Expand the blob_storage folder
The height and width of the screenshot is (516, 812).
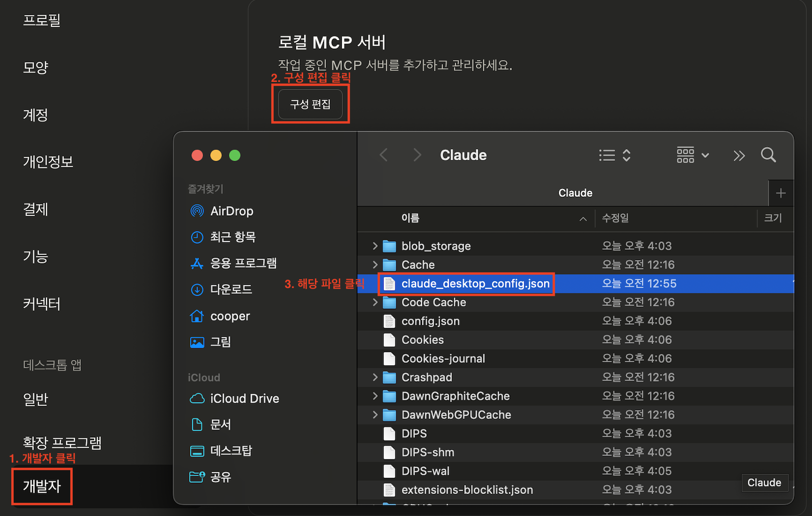coord(375,246)
